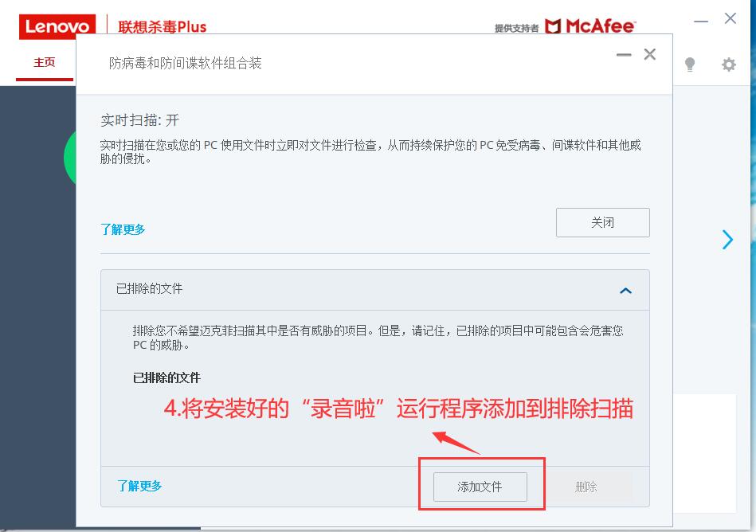The image size is (756, 532).
Task: Collapse the 已排除的文件 section chevron
Action: 625,291
